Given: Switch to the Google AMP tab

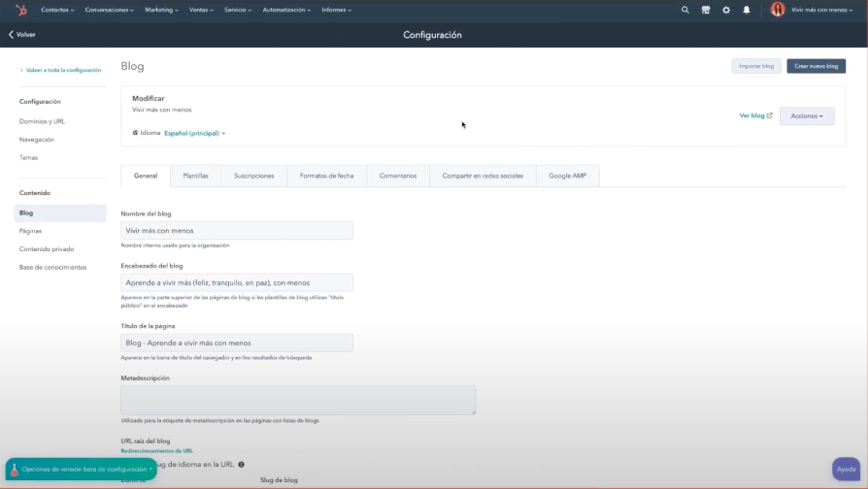Looking at the screenshot, I should pos(567,176).
